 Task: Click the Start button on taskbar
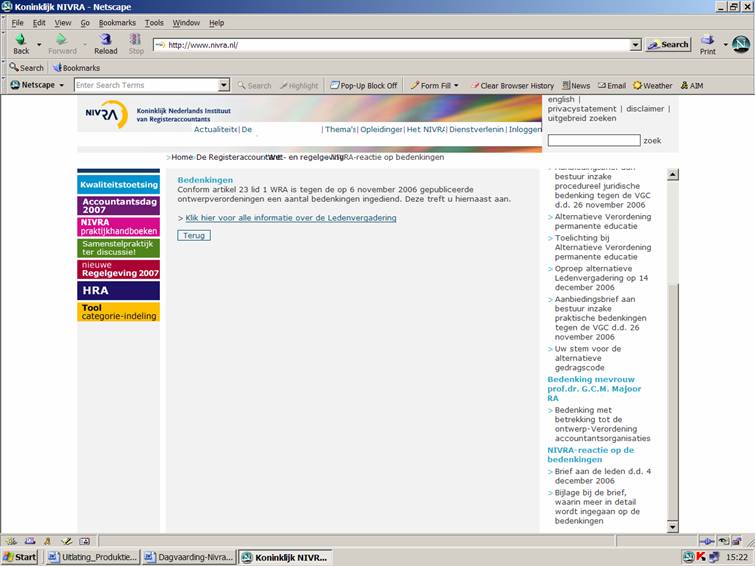(x=19, y=557)
